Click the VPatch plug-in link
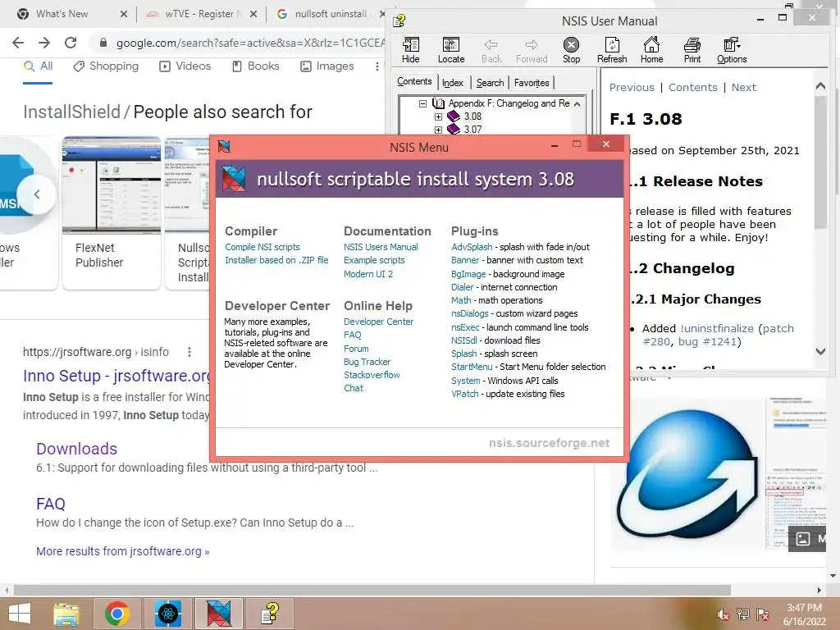 464,394
